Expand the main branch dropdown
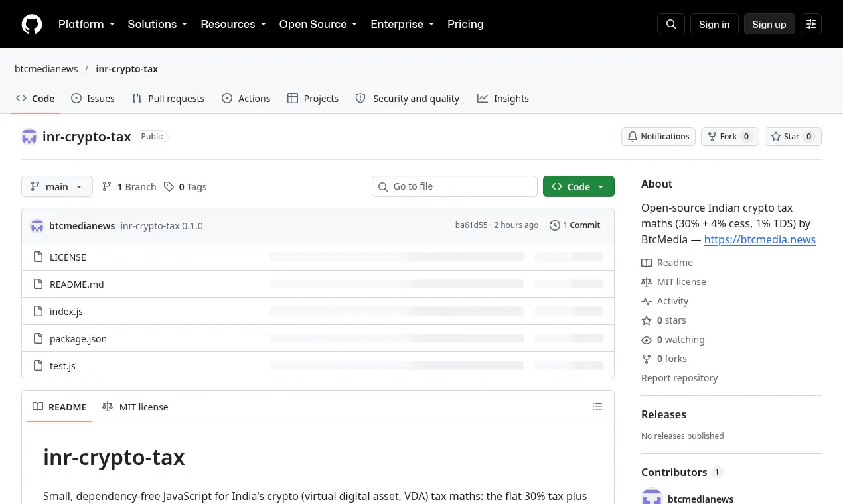843x504 pixels. point(57,186)
